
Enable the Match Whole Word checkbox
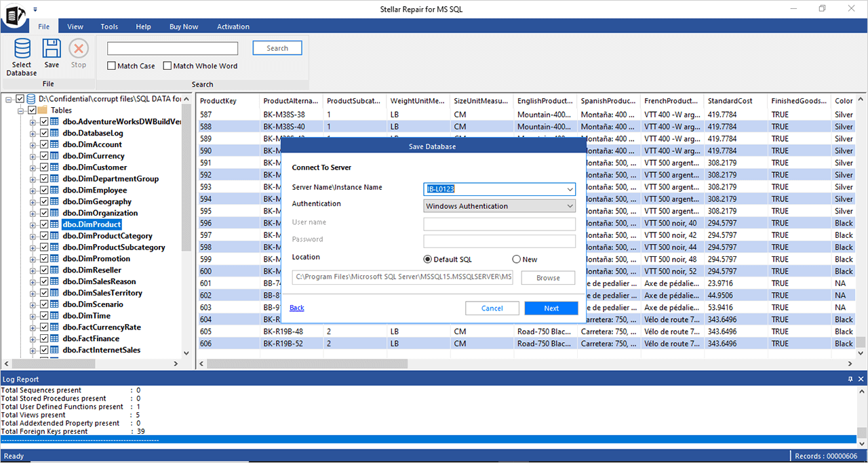(x=167, y=66)
